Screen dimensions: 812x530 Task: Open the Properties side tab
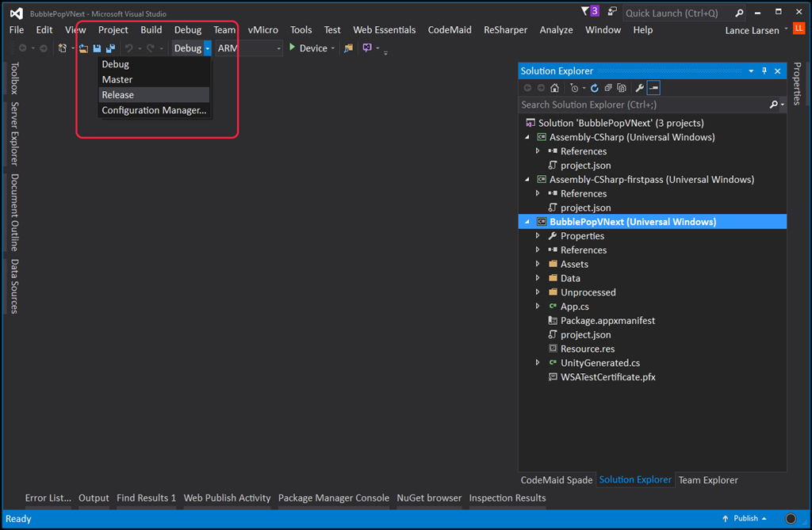[798, 83]
